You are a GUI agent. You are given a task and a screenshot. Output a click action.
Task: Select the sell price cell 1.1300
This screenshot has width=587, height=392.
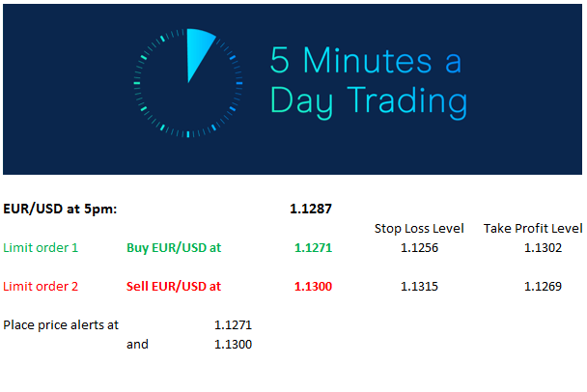[x=314, y=287]
